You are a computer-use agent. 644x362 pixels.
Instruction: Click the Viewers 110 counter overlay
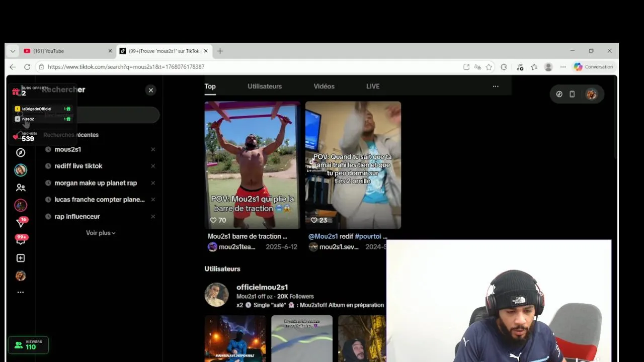pos(28,345)
